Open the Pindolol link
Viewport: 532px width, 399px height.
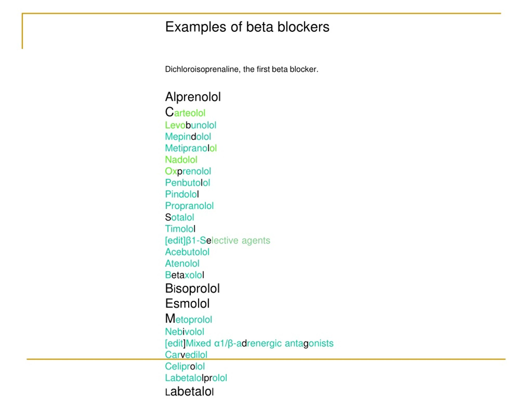click(x=182, y=194)
